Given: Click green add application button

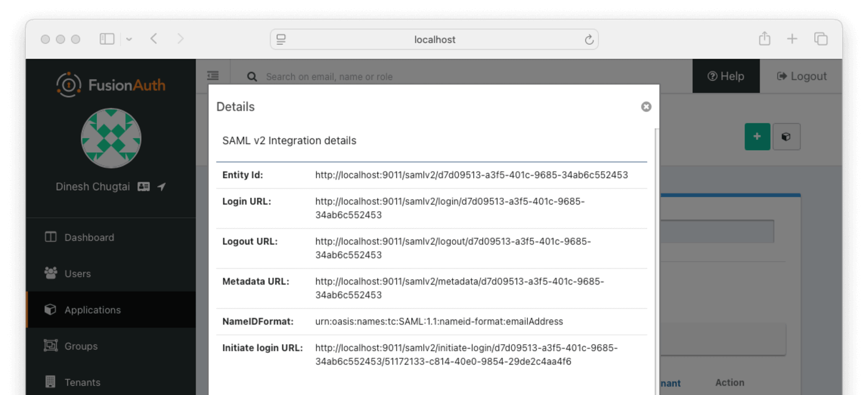Looking at the screenshot, I should pyautogui.click(x=757, y=137).
